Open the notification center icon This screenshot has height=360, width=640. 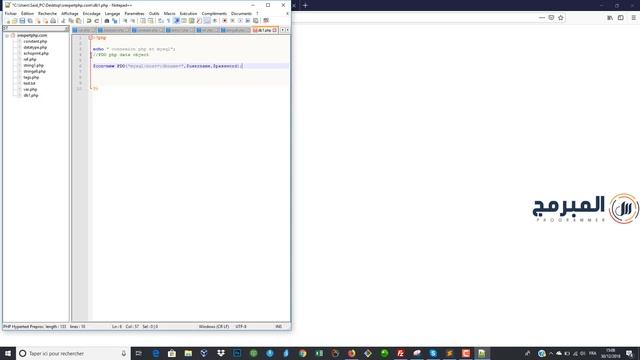coord(630,353)
